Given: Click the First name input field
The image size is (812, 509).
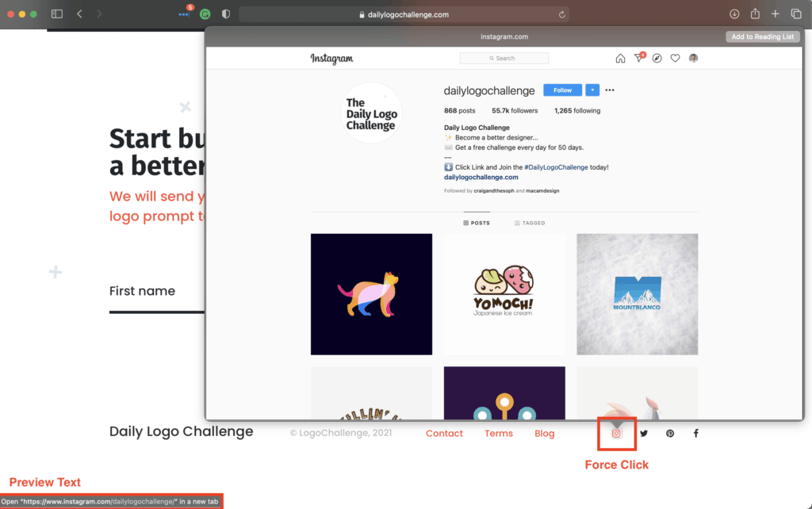Looking at the screenshot, I should (157, 292).
